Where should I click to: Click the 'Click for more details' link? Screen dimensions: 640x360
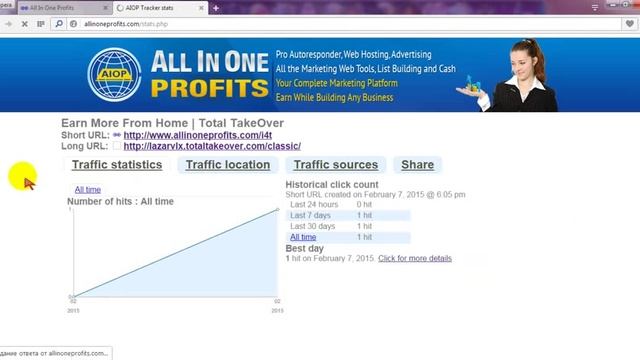[x=415, y=258]
